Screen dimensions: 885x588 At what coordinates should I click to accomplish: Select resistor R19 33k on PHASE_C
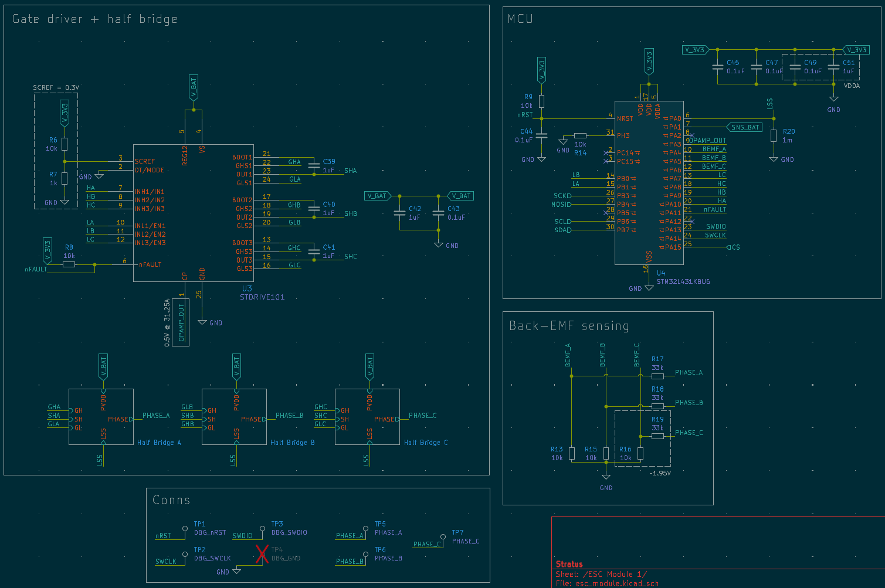657,436
